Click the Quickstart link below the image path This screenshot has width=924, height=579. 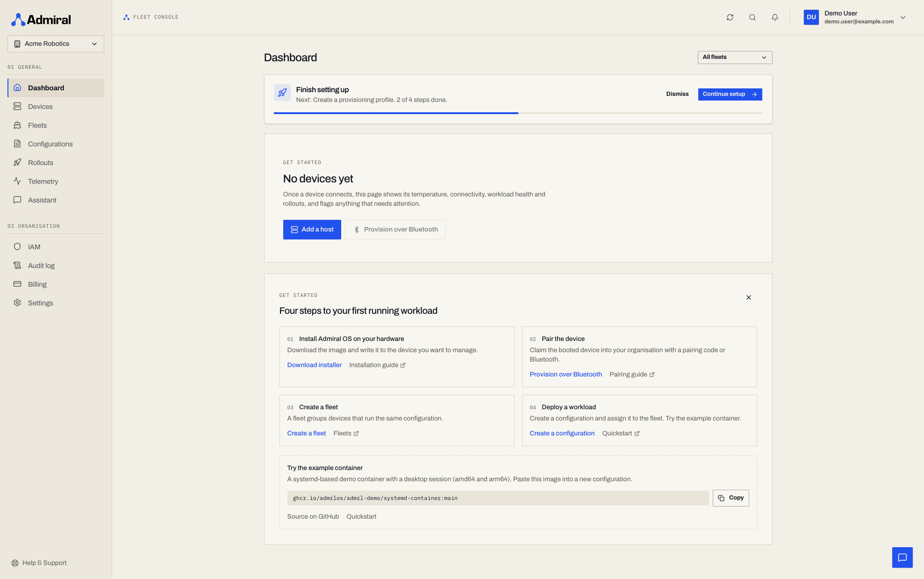[x=361, y=517]
